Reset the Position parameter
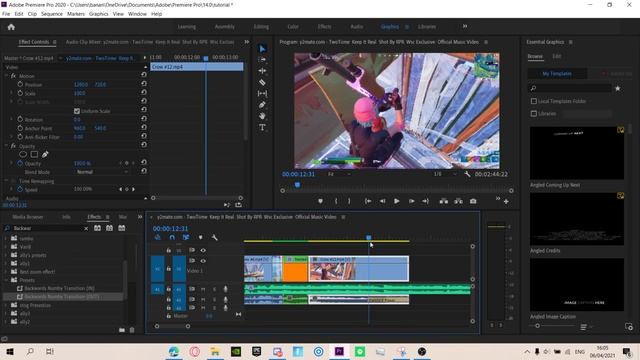Viewport: 640px width, 360px height. [x=144, y=84]
